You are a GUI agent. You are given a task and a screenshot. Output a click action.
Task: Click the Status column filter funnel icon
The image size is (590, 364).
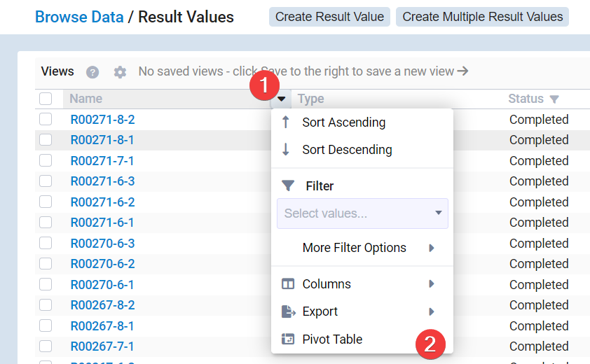click(554, 99)
